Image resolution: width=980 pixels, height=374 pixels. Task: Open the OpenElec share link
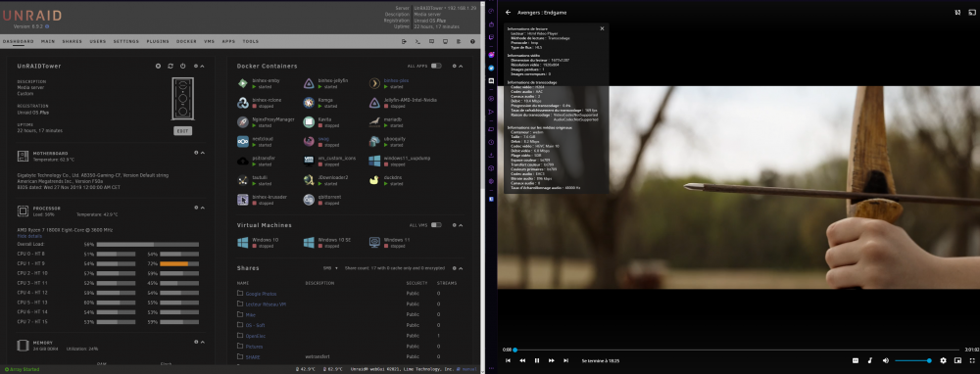[x=256, y=336]
